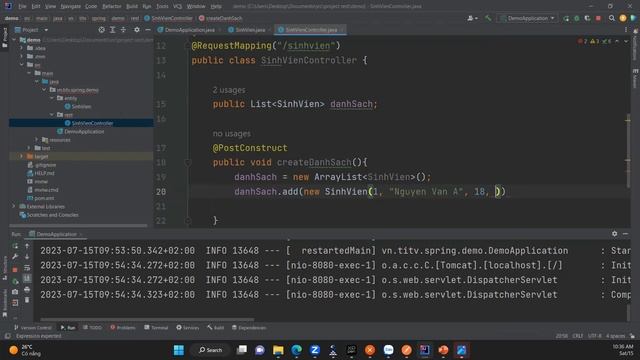Open Terminal tool window
The image size is (640, 360).
coord(156,327)
